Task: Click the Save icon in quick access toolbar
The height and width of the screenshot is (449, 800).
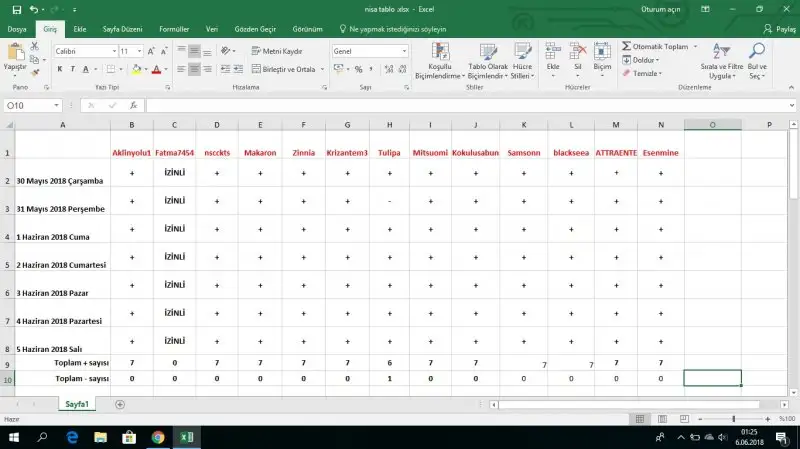Action: click(19, 9)
